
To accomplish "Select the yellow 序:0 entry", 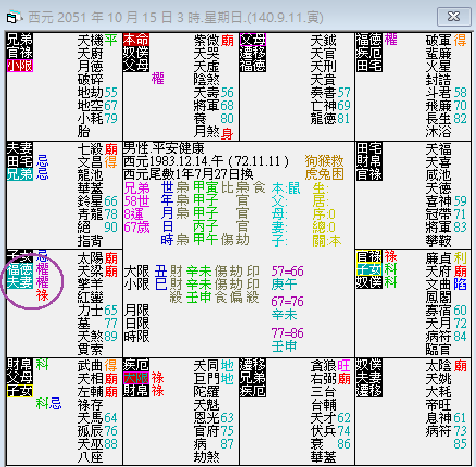I will click(x=324, y=214).
